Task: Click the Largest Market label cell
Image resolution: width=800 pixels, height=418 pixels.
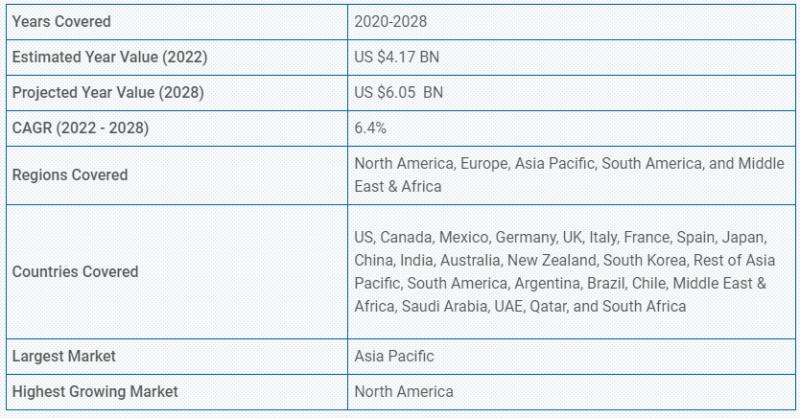Action: tap(177, 356)
